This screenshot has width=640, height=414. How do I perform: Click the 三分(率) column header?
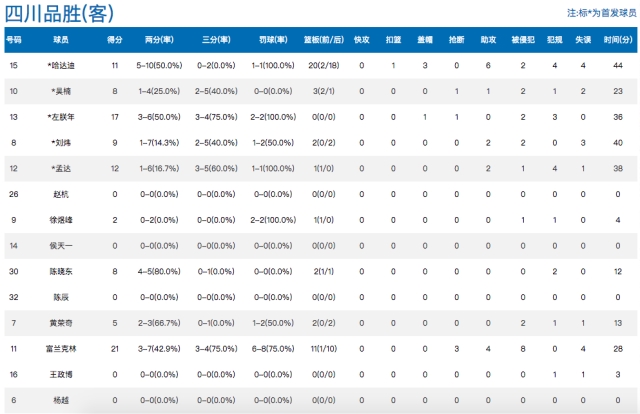(216, 40)
